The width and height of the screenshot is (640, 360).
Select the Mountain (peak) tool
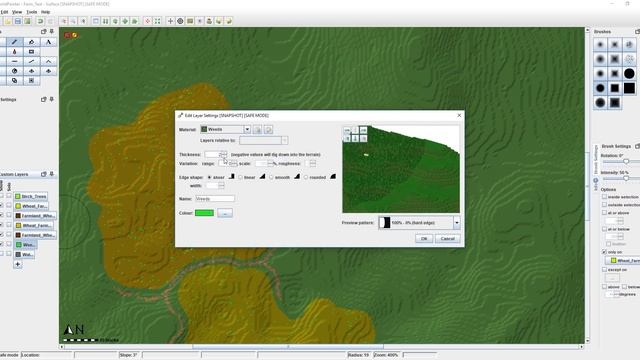pyautogui.click(x=48, y=61)
